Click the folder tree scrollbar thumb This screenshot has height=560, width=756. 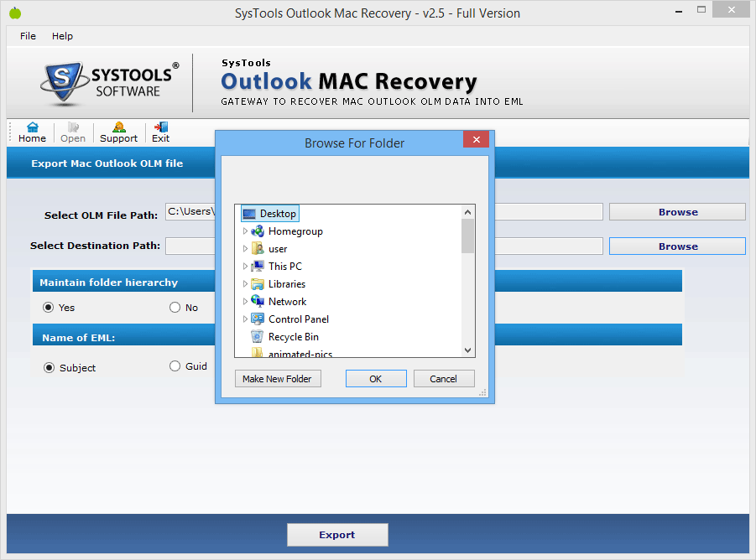pyautogui.click(x=467, y=236)
